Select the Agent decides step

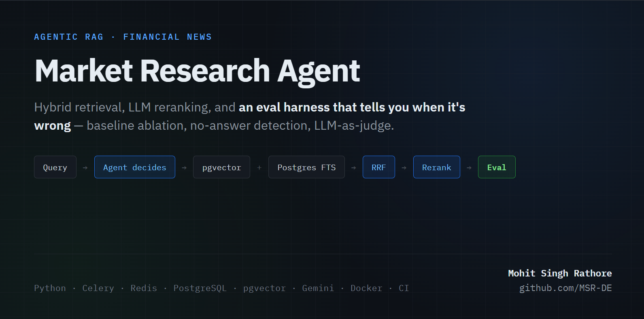[135, 167]
